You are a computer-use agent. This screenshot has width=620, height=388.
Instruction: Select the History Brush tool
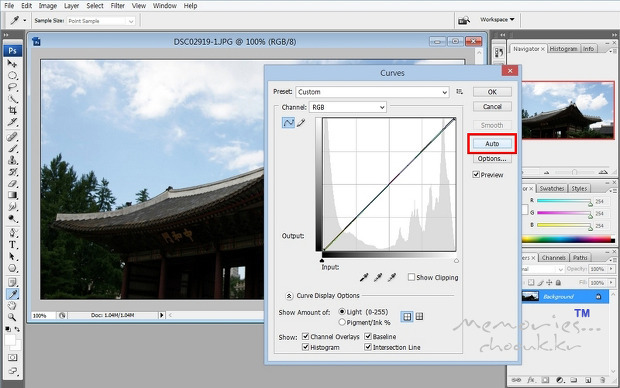[x=12, y=172]
